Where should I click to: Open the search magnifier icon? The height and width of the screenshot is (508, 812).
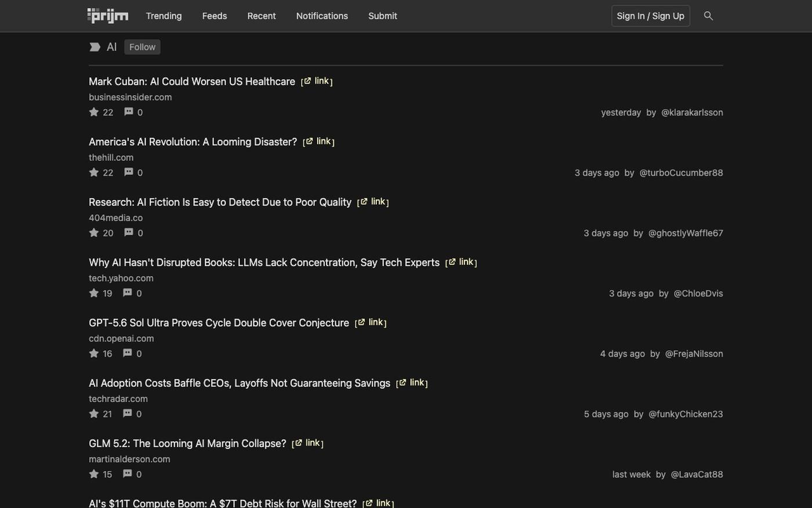pyautogui.click(x=708, y=16)
